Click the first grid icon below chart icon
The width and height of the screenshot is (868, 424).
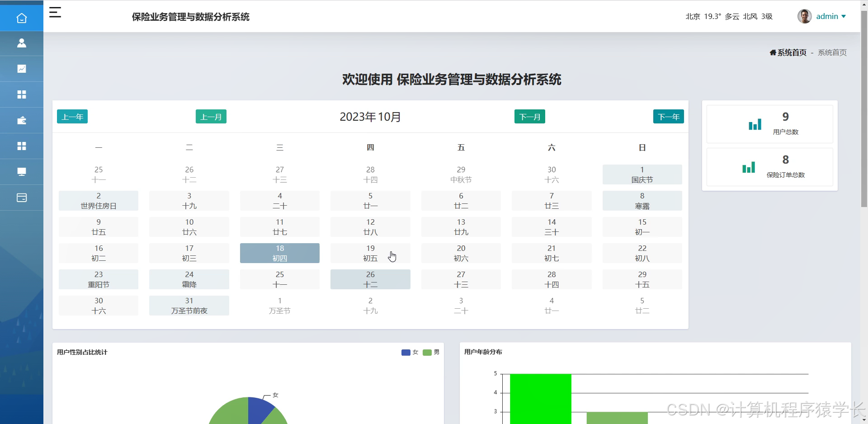[x=21, y=94]
